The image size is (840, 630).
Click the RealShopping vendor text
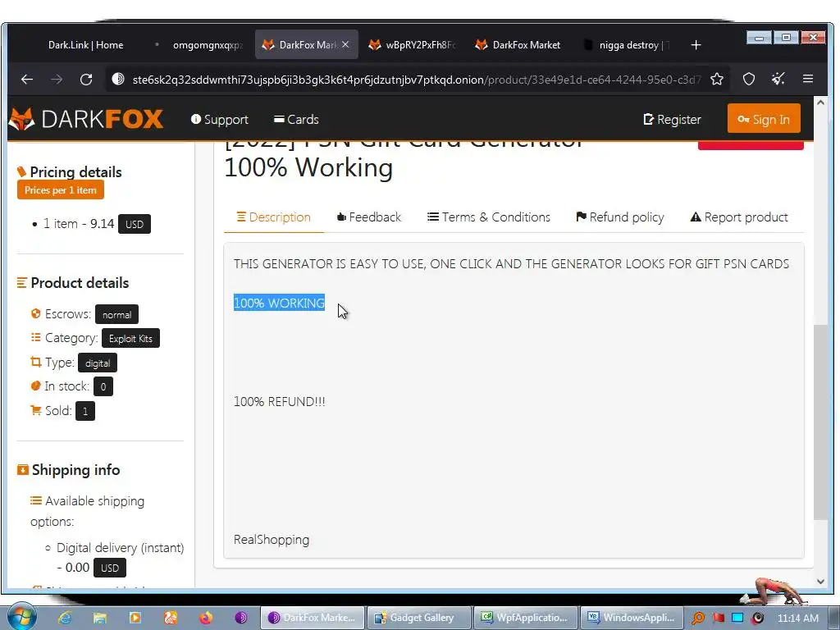[272, 540]
